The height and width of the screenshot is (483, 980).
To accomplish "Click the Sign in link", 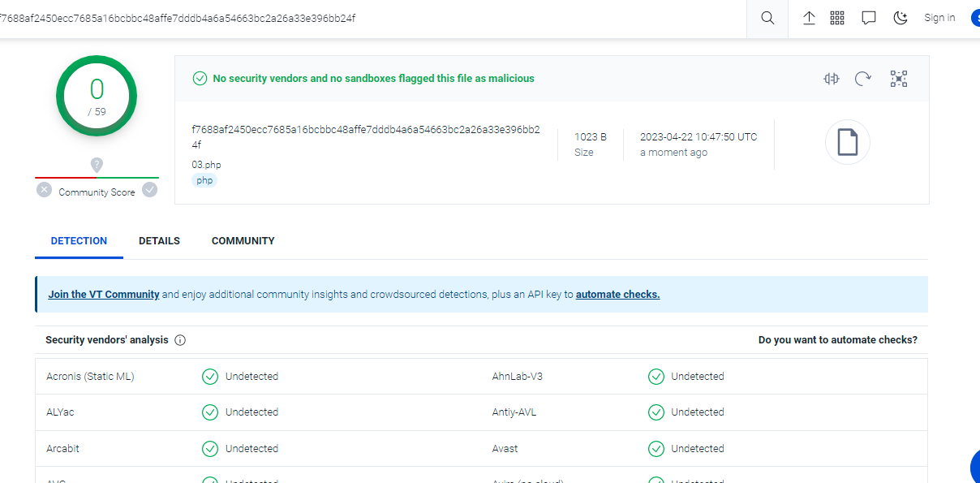I will click(939, 18).
